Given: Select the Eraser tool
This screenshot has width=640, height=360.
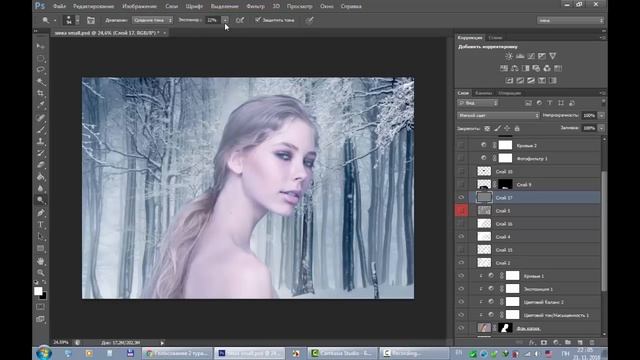Looking at the screenshot, I should [40, 165].
